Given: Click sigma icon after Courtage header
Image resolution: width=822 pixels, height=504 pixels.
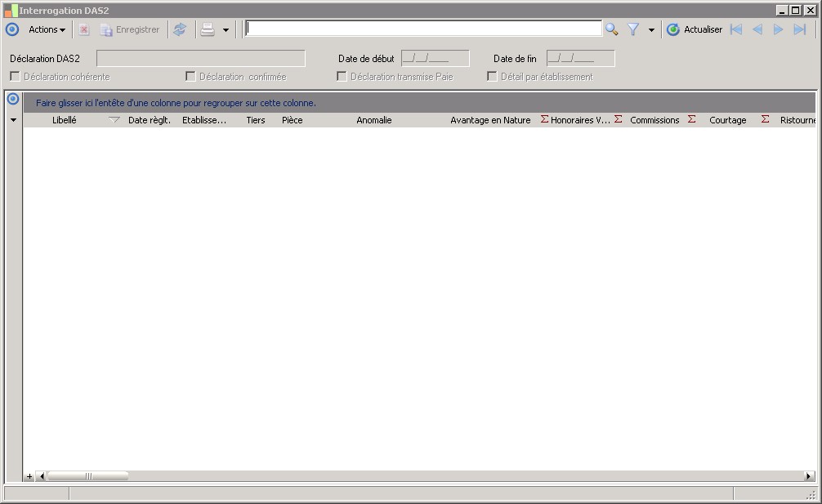Looking at the screenshot, I should (765, 119).
